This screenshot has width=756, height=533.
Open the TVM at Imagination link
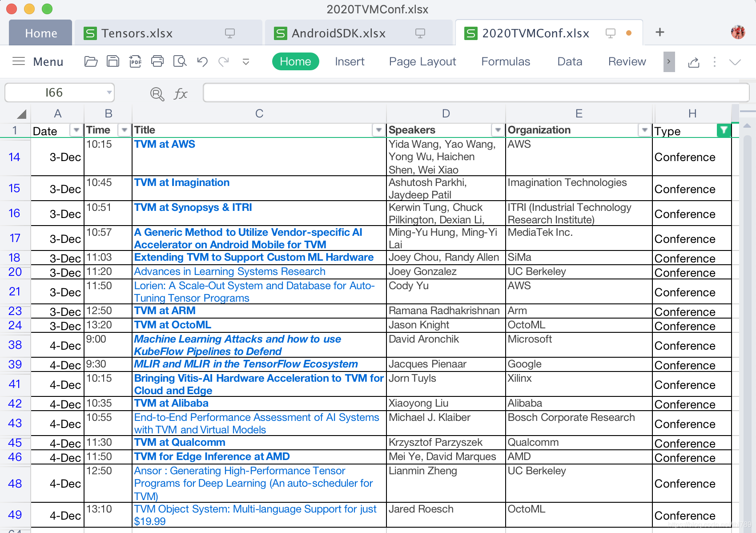coord(182,182)
